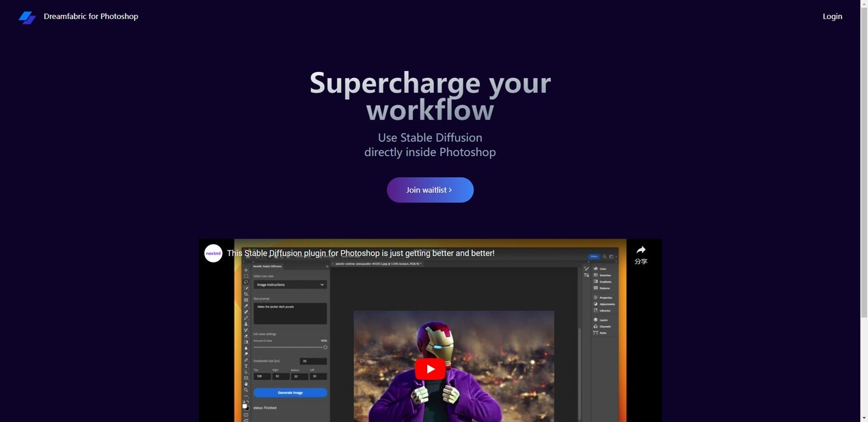Screen dimensions: 868x422
Task: Click the Channels panel icon in video
Action: pos(596,326)
